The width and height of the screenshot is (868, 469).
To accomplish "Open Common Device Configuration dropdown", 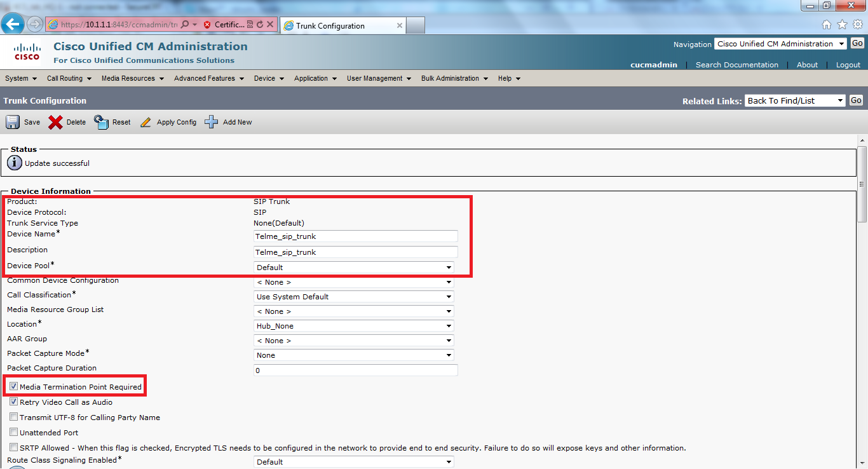I will coord(354,282).
